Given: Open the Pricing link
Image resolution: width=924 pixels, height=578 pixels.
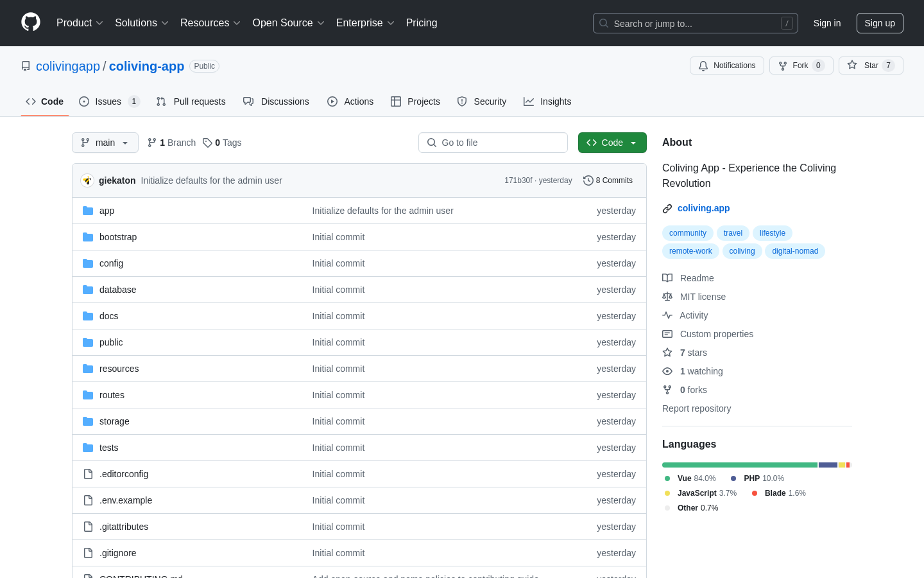Looking at the screenshot, I should [422, 22].
